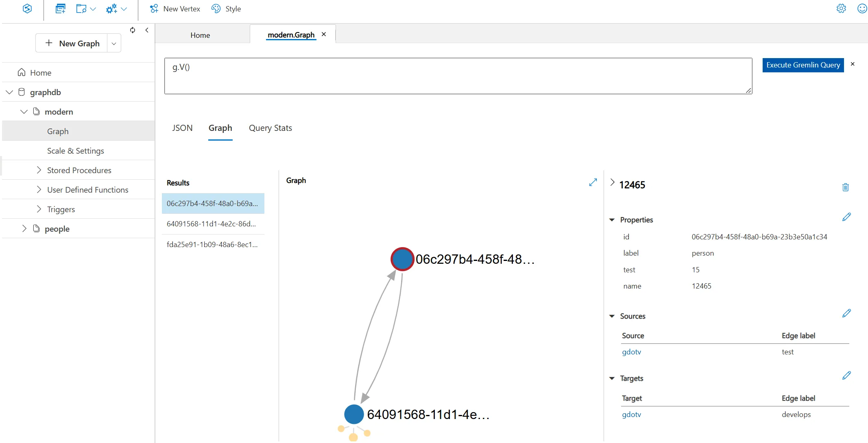Collapse the graphdb database node
868x443 pixels.
click(x=9, y=92)
